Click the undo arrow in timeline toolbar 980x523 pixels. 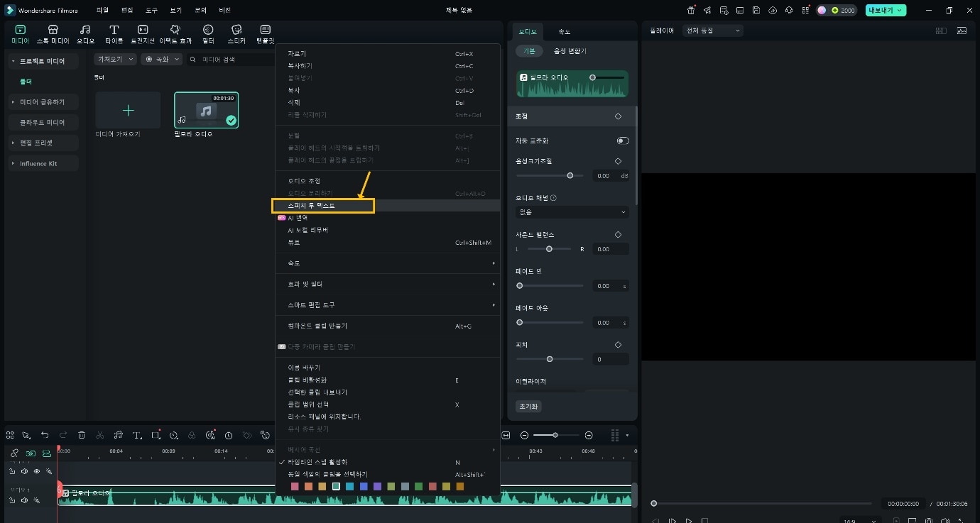(45, 435)
